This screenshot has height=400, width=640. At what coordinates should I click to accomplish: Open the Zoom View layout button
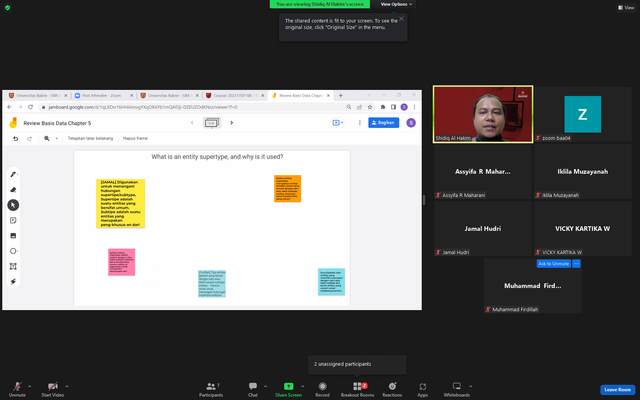626,7
